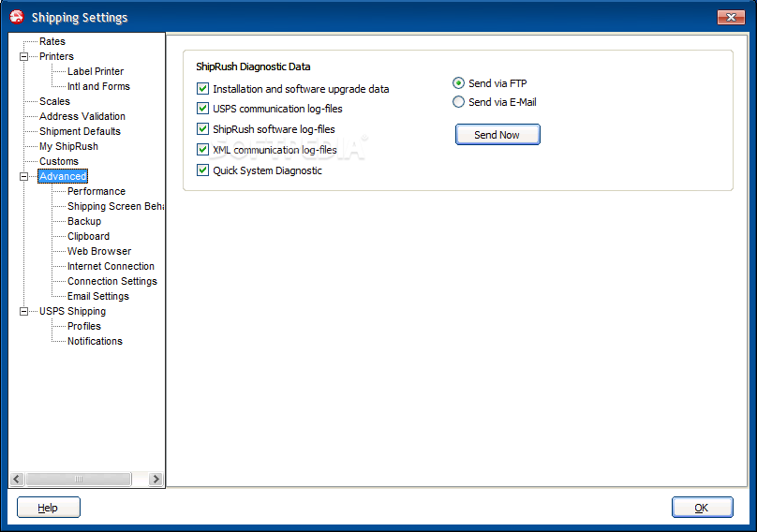Collapse the Advanced tree node
The image size is (757, 532).
pyautogui.click(x=23, y=177)
